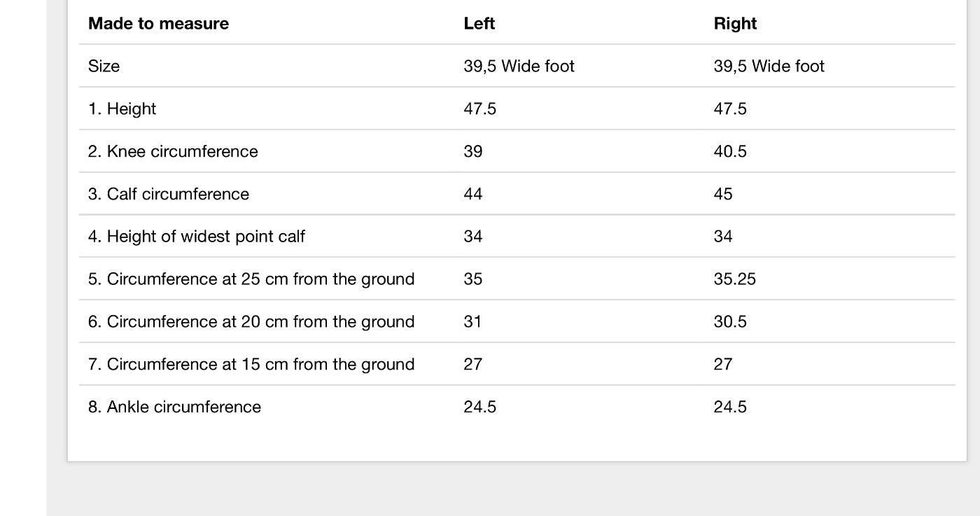Click the Left knee circumference value 39
This screenshot has height=516, width=980.
pyautogui.click(x=472, y=151)
